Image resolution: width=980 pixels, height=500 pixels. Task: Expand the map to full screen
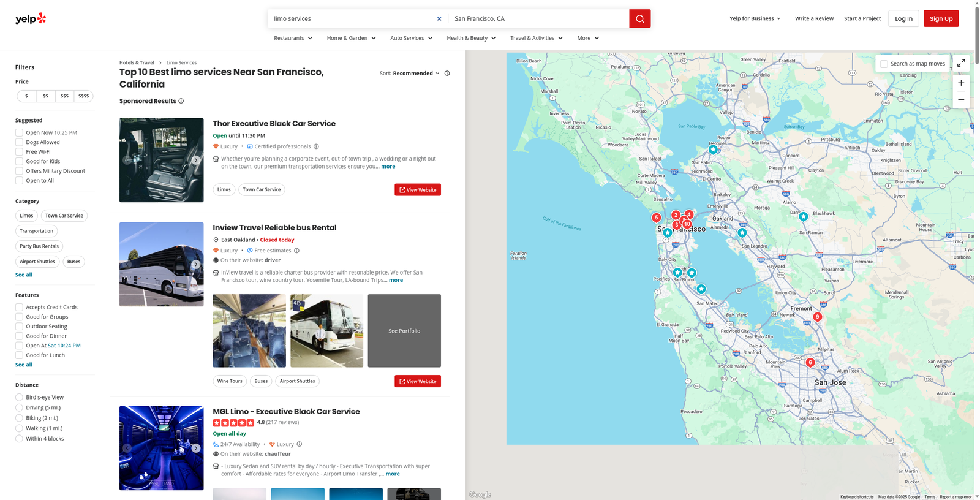tap(961, 63)
